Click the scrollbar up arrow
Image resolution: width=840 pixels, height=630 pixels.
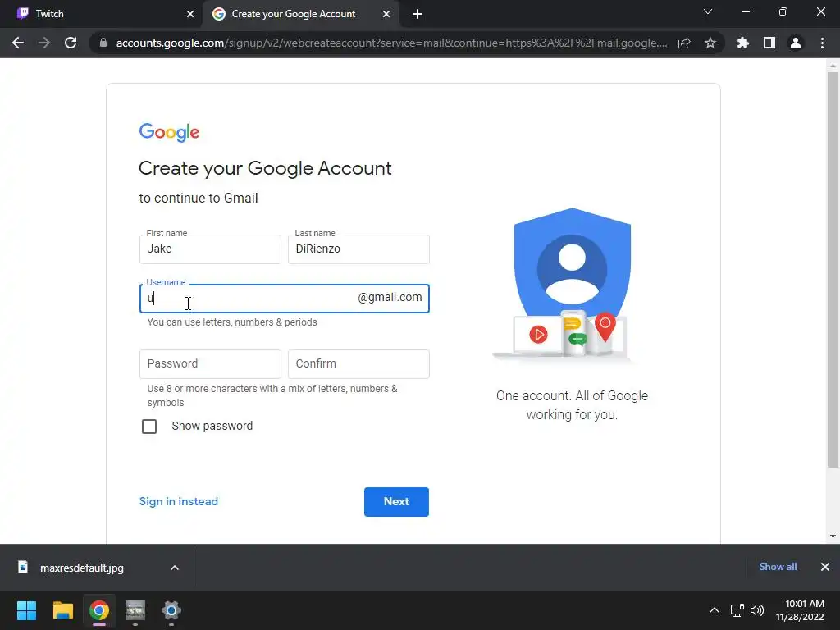click(x=833, y=66)
